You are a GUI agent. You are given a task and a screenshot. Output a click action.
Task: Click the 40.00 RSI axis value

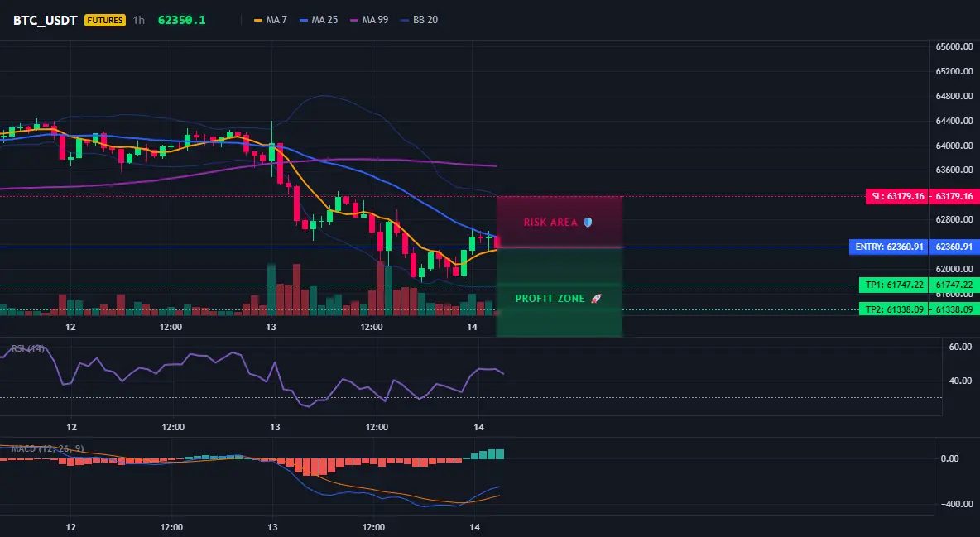click(961, 381)
